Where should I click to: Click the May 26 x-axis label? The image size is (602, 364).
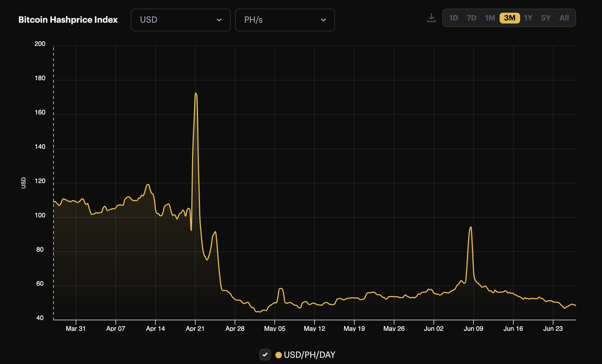click(394, 329)
